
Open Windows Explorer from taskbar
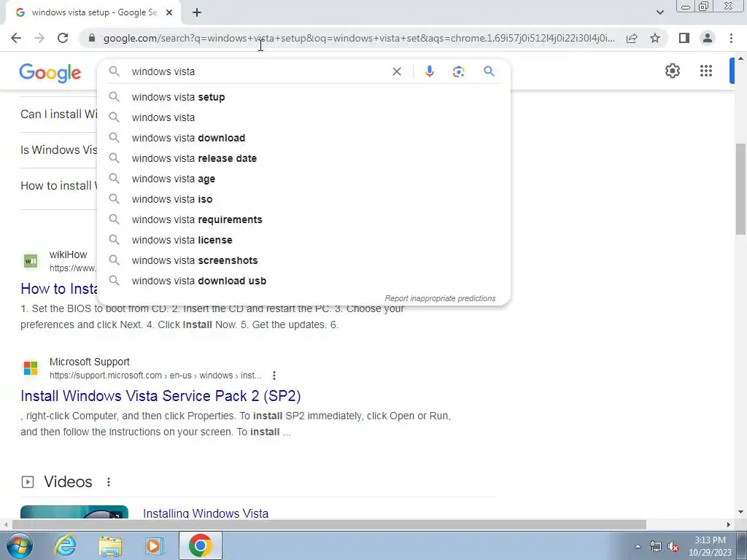(110, 545)
